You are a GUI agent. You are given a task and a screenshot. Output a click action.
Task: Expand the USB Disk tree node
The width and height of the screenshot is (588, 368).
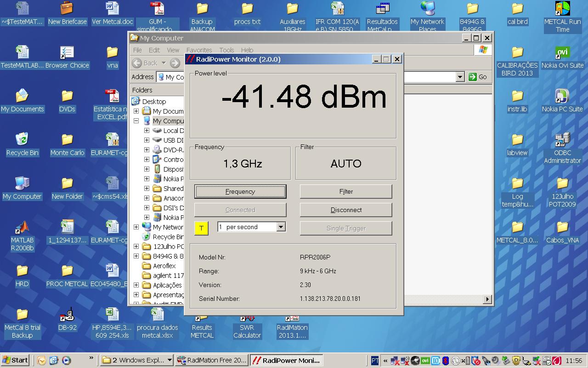tap(147, 140)
